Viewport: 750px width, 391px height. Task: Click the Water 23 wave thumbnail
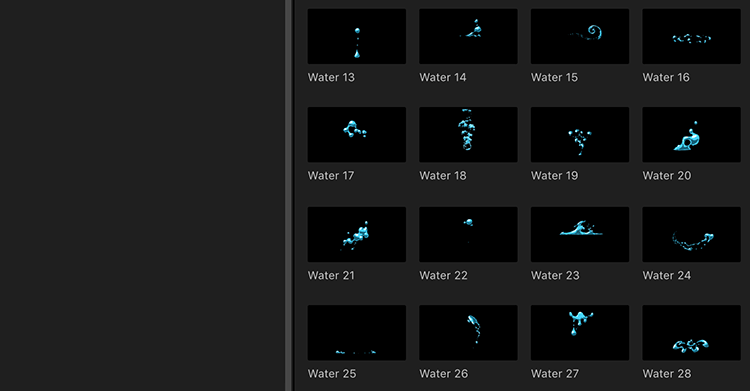(x=580, y=235)
